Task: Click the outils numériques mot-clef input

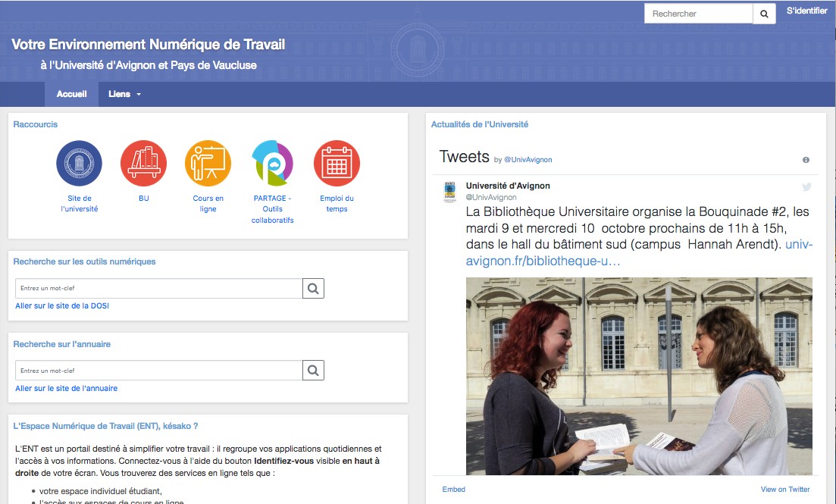Action: pyautogui.click(x=159, y=288)
